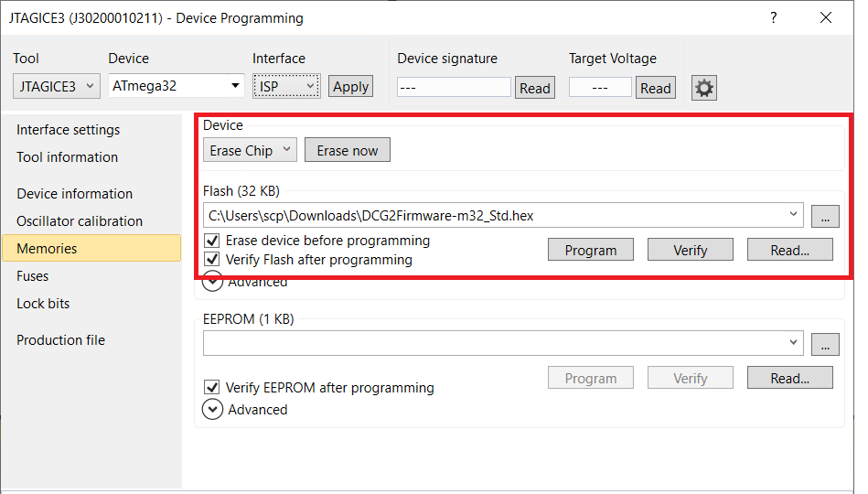Select Device information in sidebar
868x494 pixels.
[74, 194]
